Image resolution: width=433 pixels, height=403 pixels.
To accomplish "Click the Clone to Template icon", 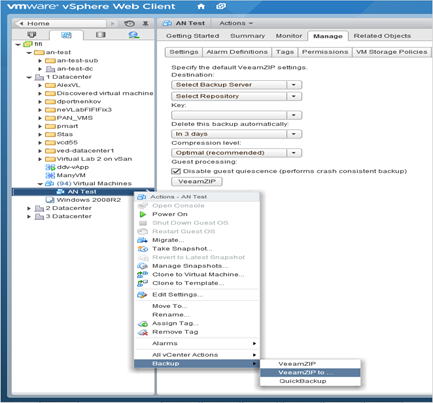I will point(143,283).
